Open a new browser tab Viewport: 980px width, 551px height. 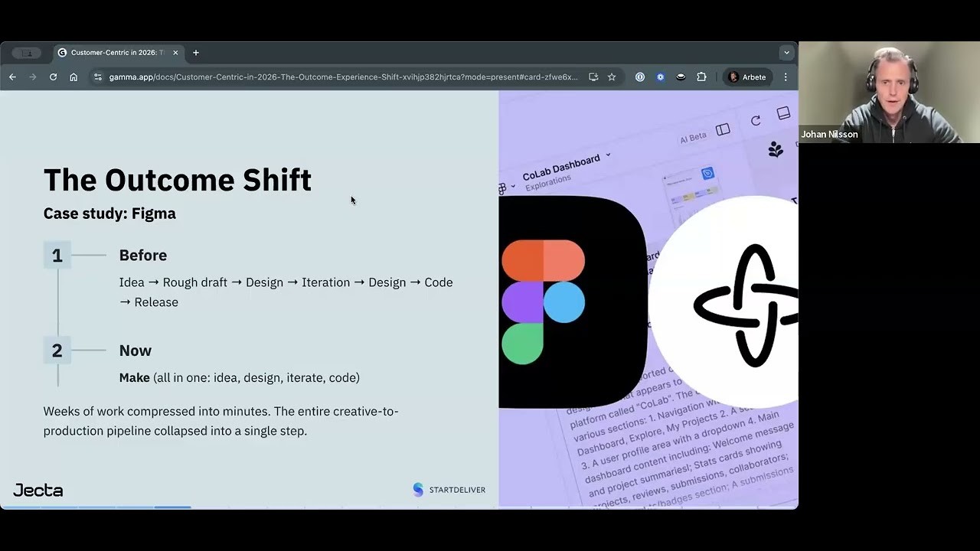(x=196, y=53)
